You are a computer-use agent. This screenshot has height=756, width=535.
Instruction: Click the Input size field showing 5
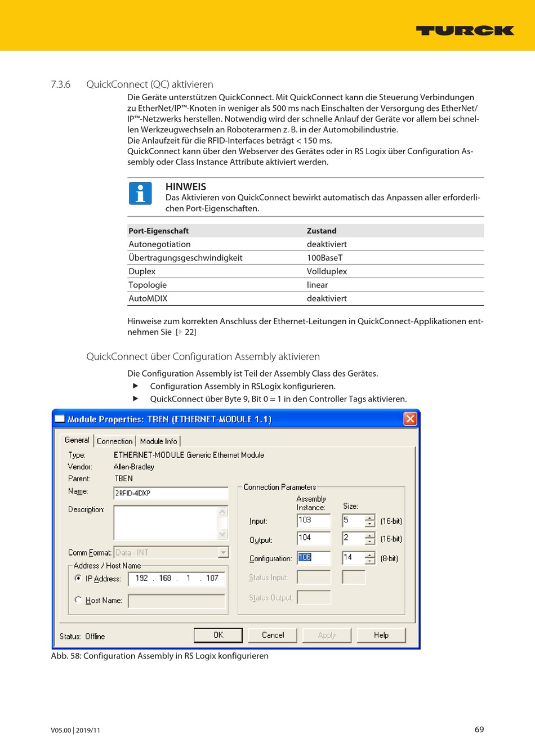pos(354,521)
